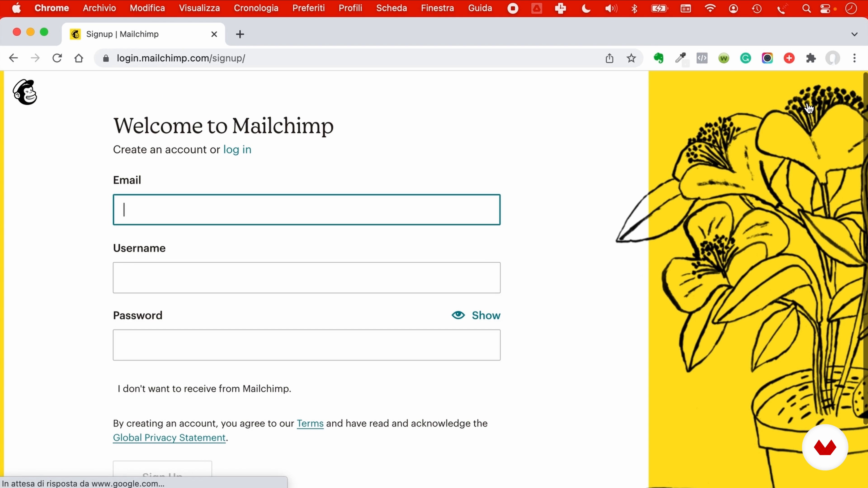Open the Preferiti menu

click(x=308, y=8)
